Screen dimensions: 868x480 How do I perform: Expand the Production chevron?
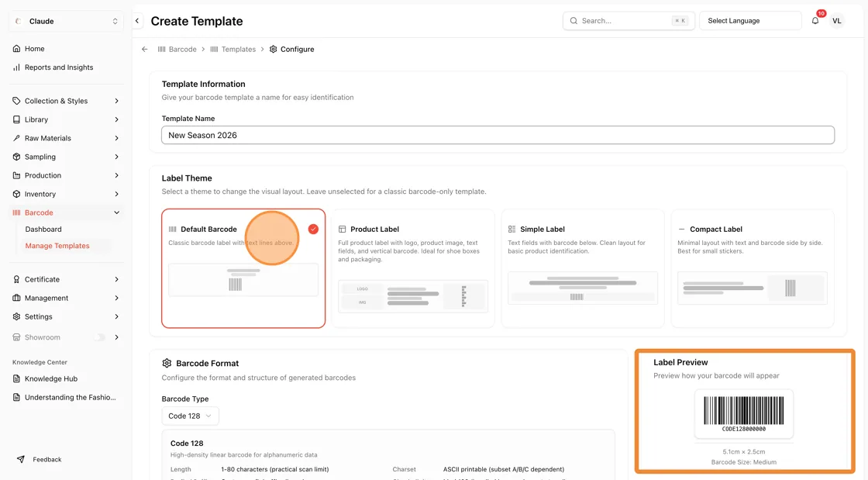point(117,175)
